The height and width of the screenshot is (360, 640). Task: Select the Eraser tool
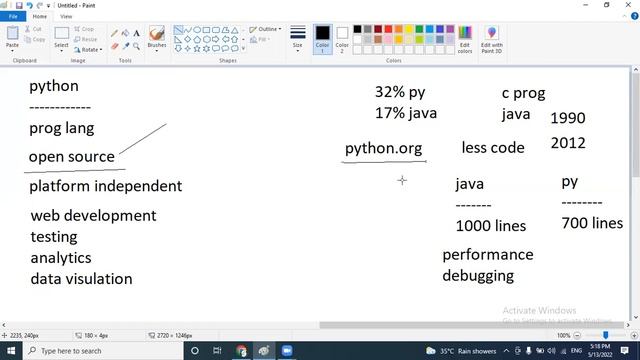(x=115, y=47)
